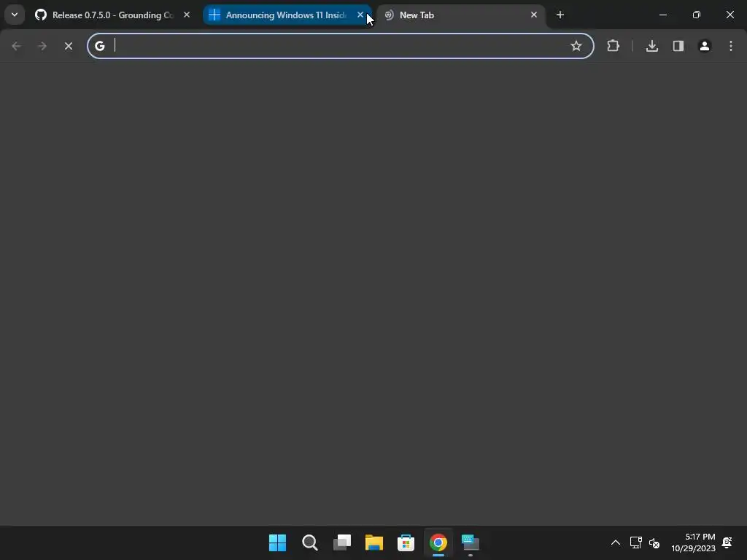Bookmark this tab with the star
Image resolution: width=747 pixels, height=560 pixels.
tap(576, 46)
